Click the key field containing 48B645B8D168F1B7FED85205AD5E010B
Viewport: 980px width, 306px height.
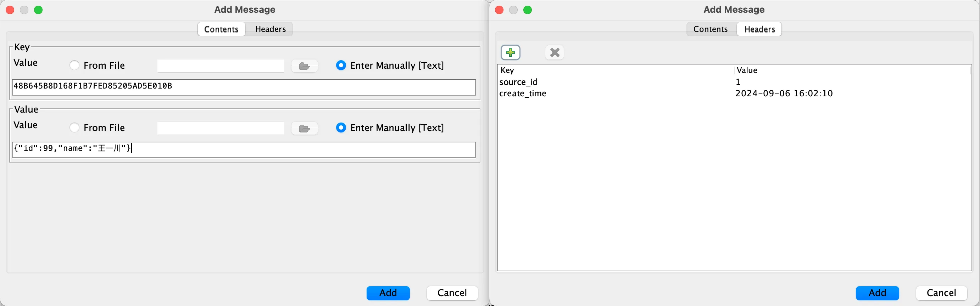244,87
